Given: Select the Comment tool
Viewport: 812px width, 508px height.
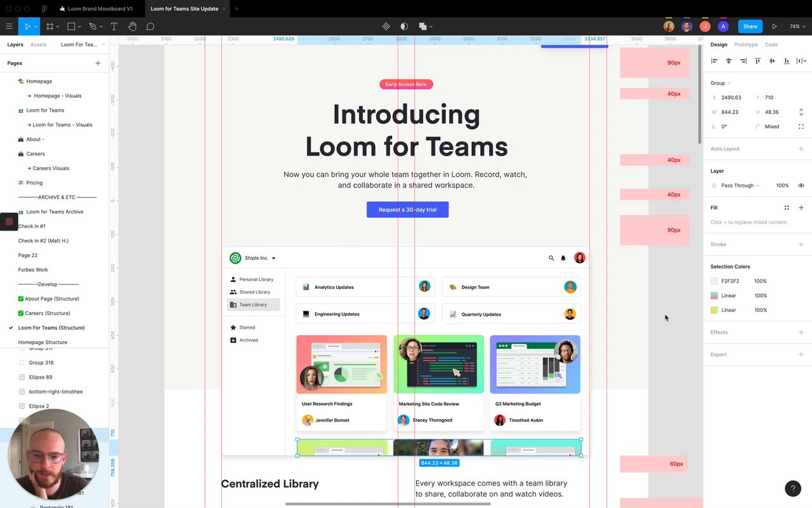Looking at the screenshot, I should tap(150, 27).
